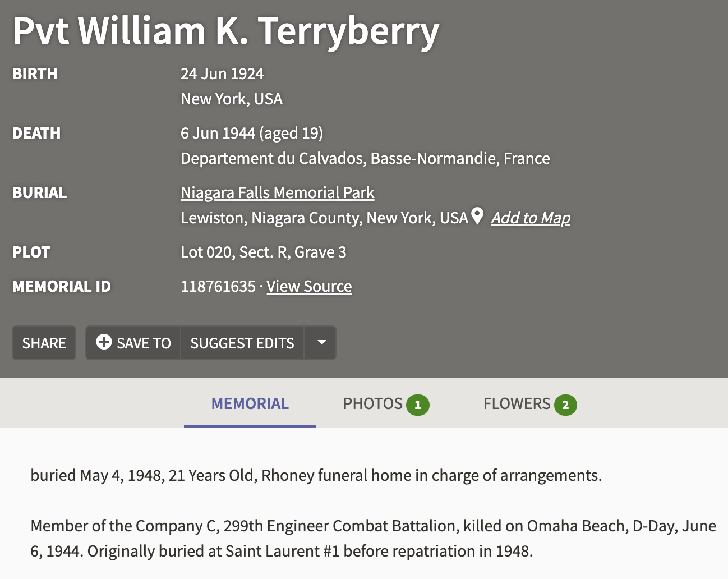This screenshot has height=579, width=728.
Task: Switch to the MEMORIAL tab
Action: click(x=250, y=404)
